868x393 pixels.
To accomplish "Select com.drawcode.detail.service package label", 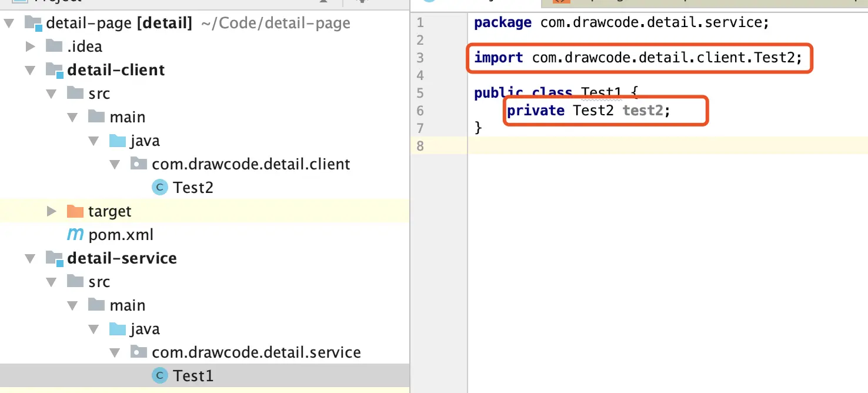I will pos(256,352).
